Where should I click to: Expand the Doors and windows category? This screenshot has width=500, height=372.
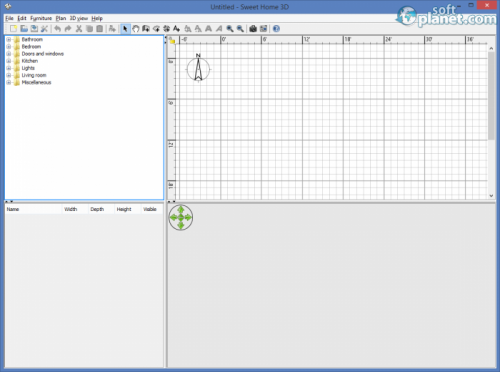point(9,54)
